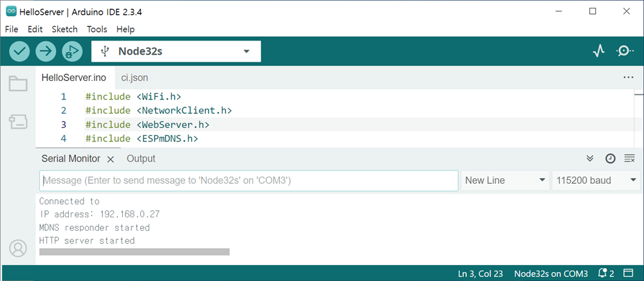This screenshot has width=644, height=281.
Task: Open the Sketchbook folder sidebar icon
Action: [18, 84]
